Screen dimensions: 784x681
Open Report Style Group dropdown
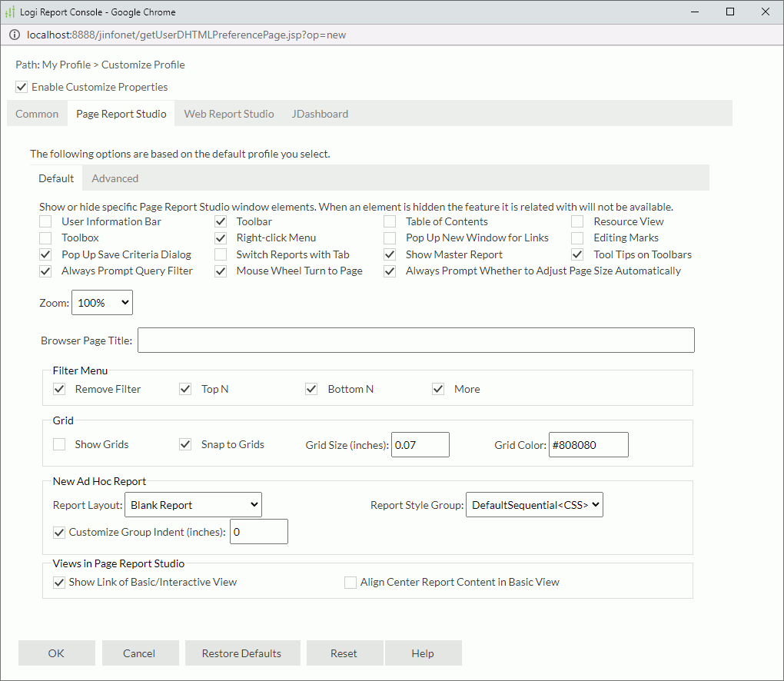click(534, 505)
